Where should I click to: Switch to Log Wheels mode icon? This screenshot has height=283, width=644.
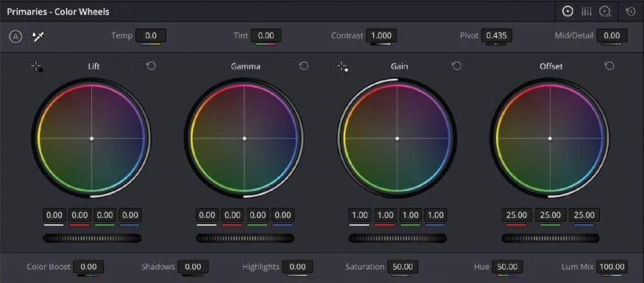[x=604, y=12]
